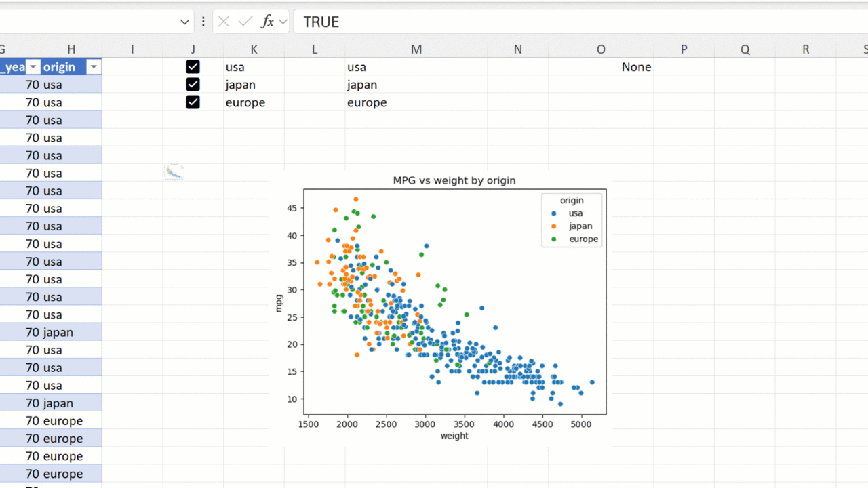Click the orange japan legend marker
The image size is (868, 488).
(554, 226)
